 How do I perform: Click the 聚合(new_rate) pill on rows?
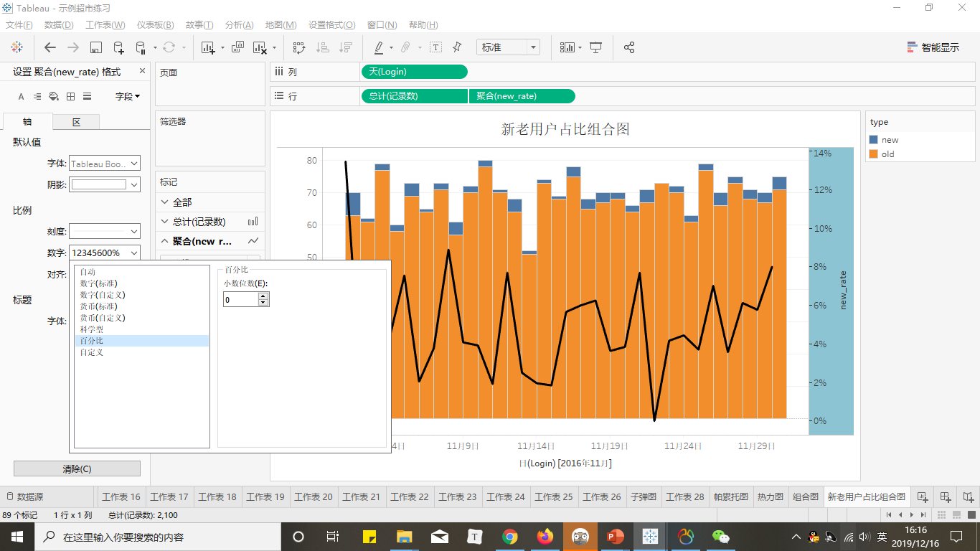(x=522, y=96)
